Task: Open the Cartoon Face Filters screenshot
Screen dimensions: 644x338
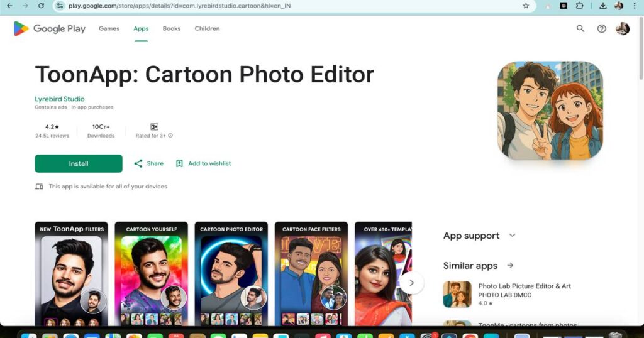Action: pyautogui.click(x=311, y=273)
